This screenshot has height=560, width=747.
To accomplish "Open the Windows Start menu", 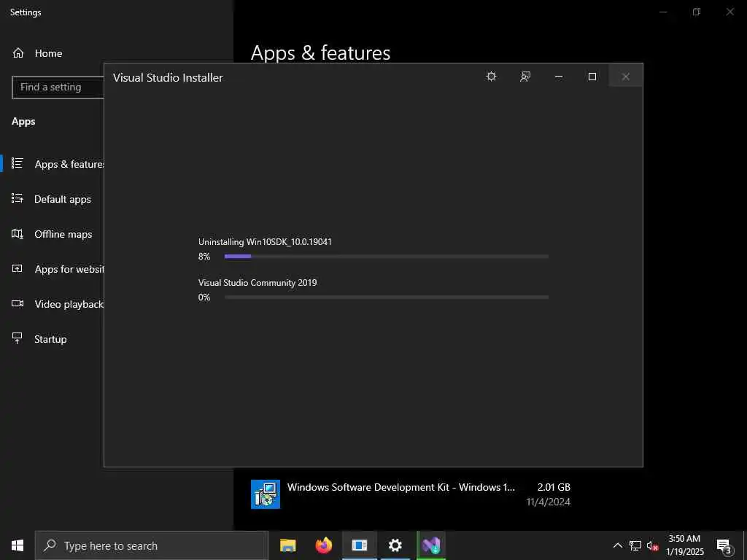I will click(18, 545).
